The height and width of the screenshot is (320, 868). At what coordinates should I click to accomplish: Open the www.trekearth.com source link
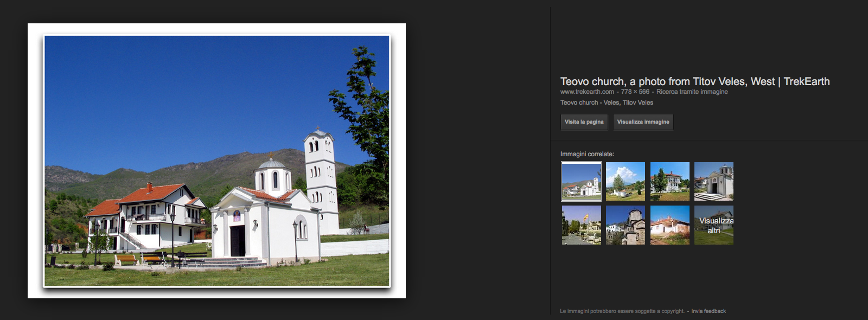point(587,92)
